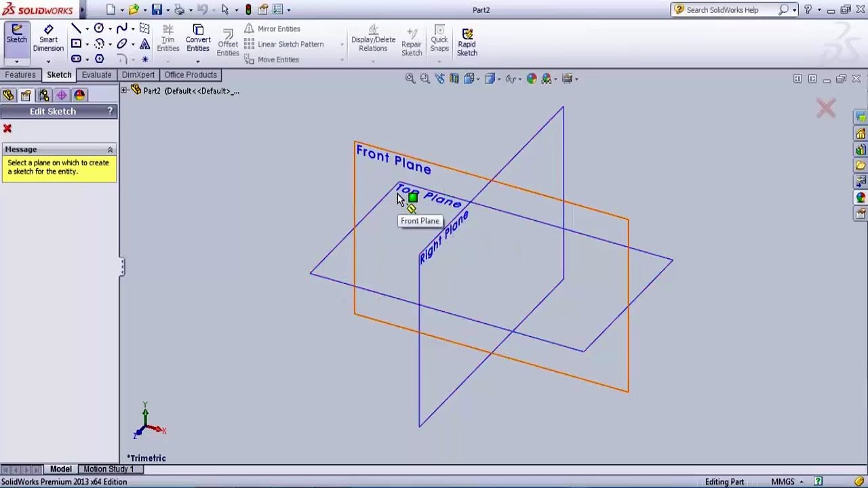Select the Point sketch tool

[144, 59]
